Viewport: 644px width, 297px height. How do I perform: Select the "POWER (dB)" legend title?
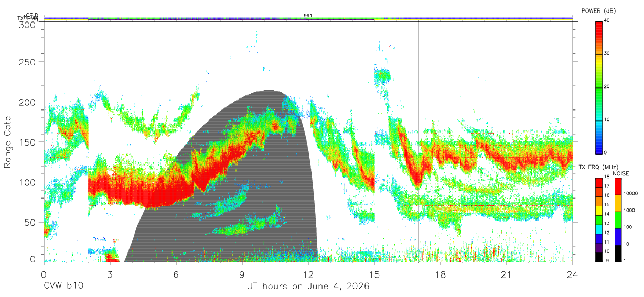pos(599,10)
